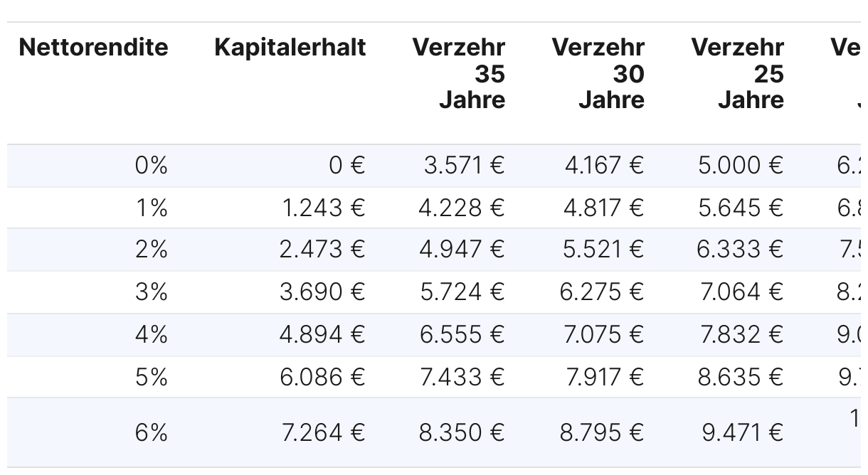
Task: Select the 4.167 € cell
Action: pos(605,166)
